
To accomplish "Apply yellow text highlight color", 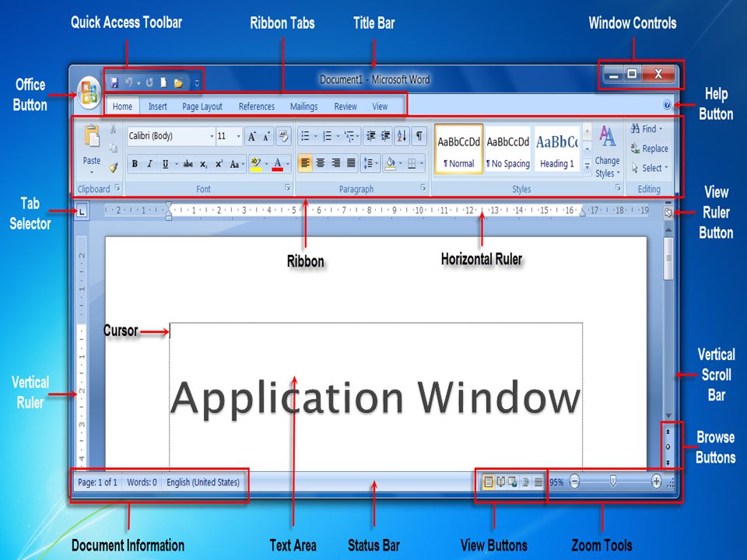I will tap(256, 164).
